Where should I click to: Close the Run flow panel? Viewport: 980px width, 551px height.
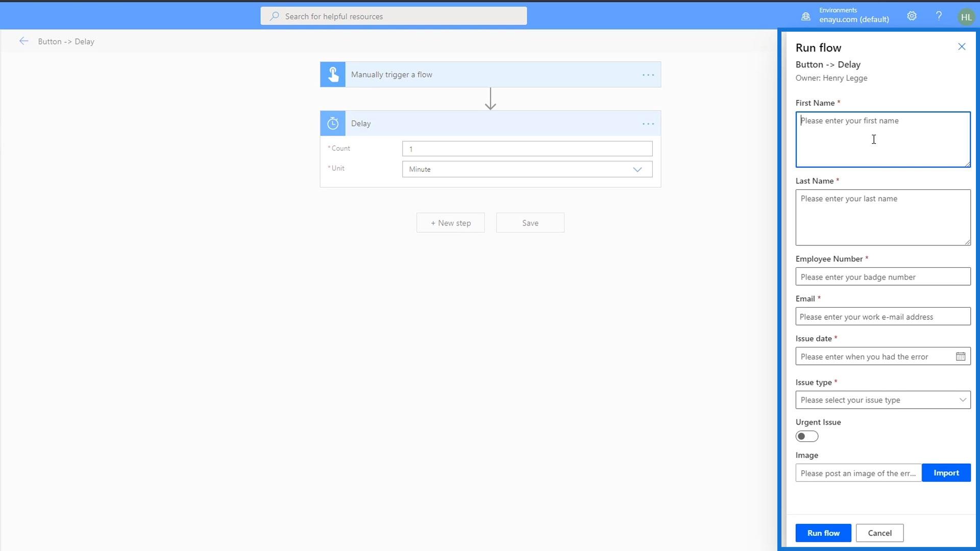(x=962, y=47)
